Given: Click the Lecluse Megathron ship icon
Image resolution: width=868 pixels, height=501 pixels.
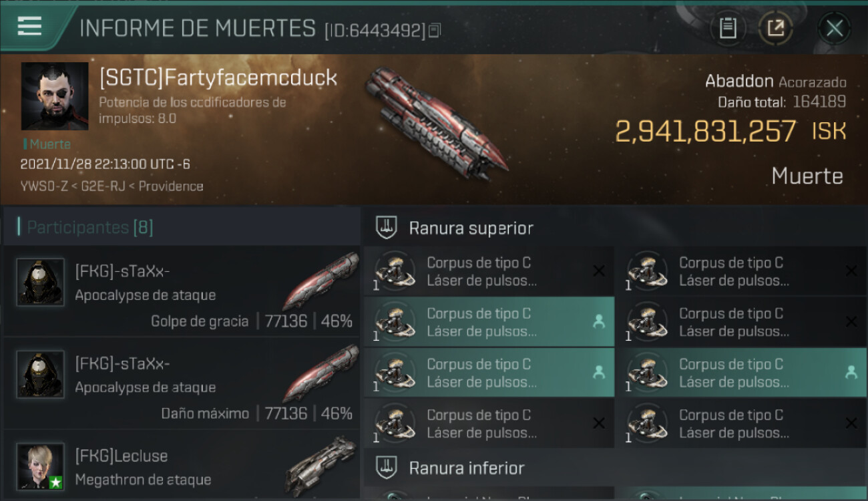Looking at the screenshot, I should [321, 466].
